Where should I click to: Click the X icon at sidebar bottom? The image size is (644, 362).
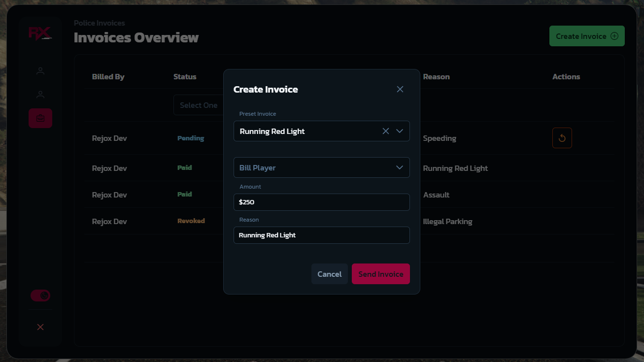coord(40,327)
